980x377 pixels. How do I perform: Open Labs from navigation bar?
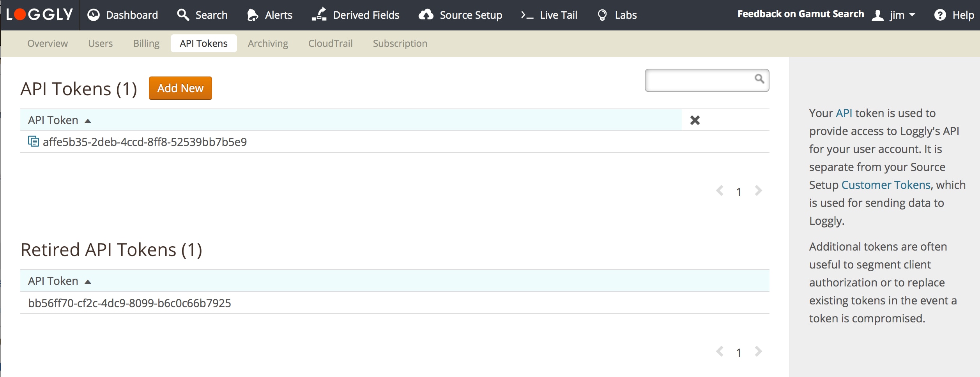pos(617,15)
